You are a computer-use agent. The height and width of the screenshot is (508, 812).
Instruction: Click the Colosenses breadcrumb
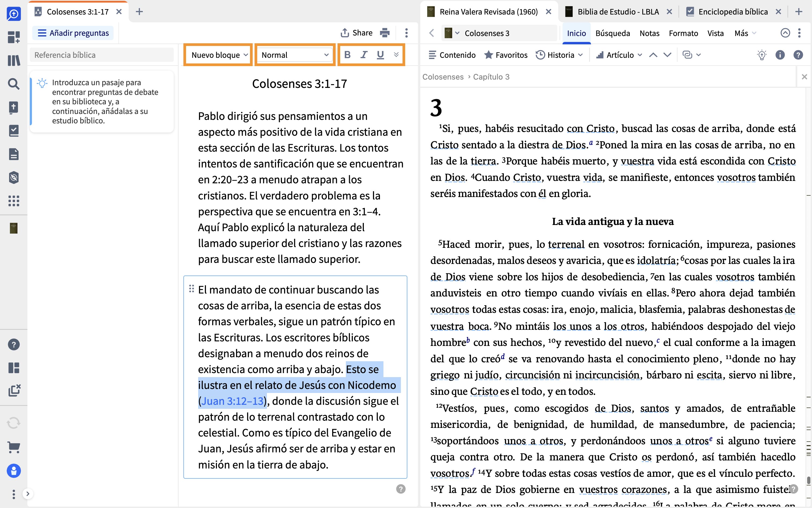coord(443,77)
